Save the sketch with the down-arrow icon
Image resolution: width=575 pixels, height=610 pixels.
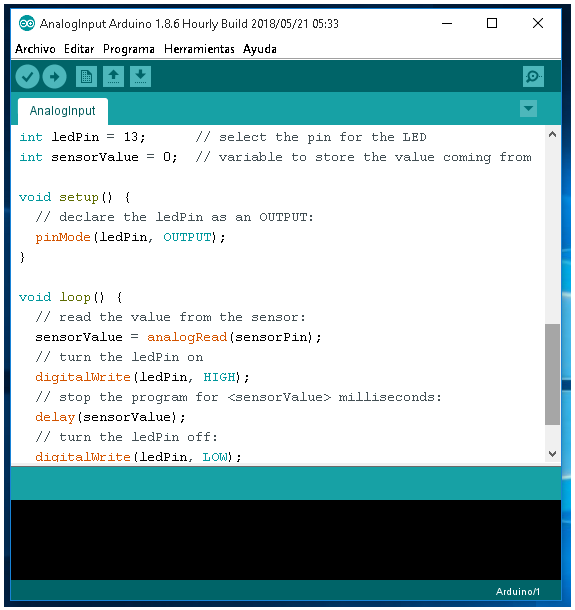click(140, 76)
